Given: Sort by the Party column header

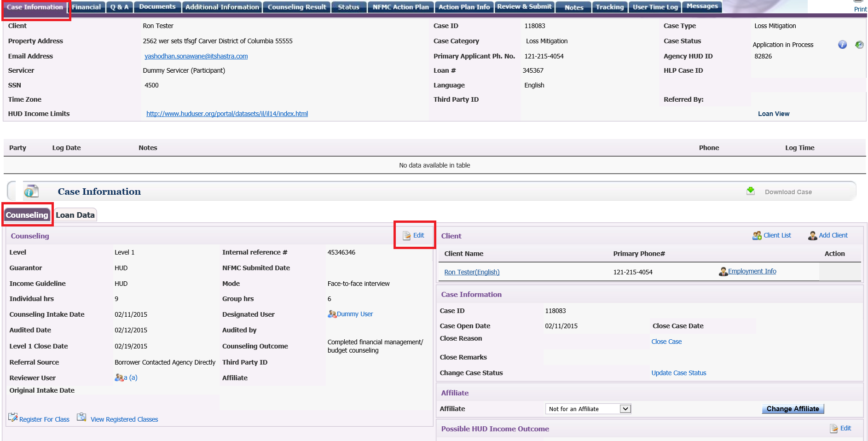Looking at the screenshot, I should (x=17, y=148).
